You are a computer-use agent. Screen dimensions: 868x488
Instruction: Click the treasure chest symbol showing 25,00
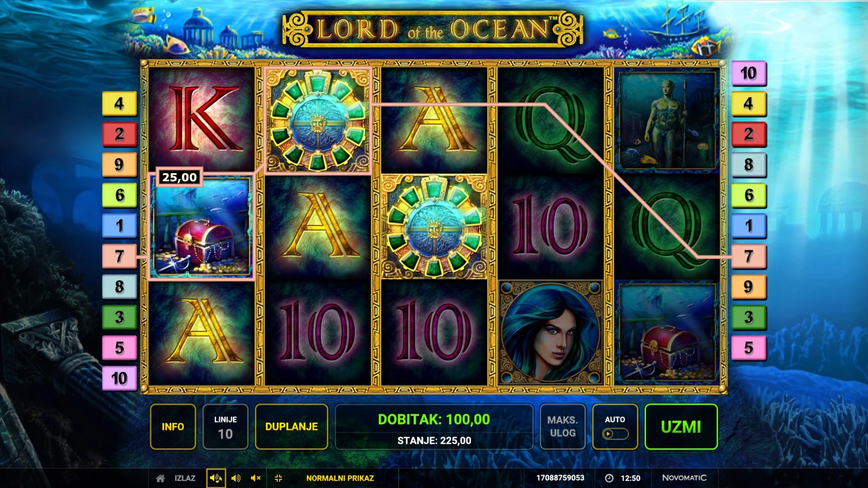tap(202, 226)
